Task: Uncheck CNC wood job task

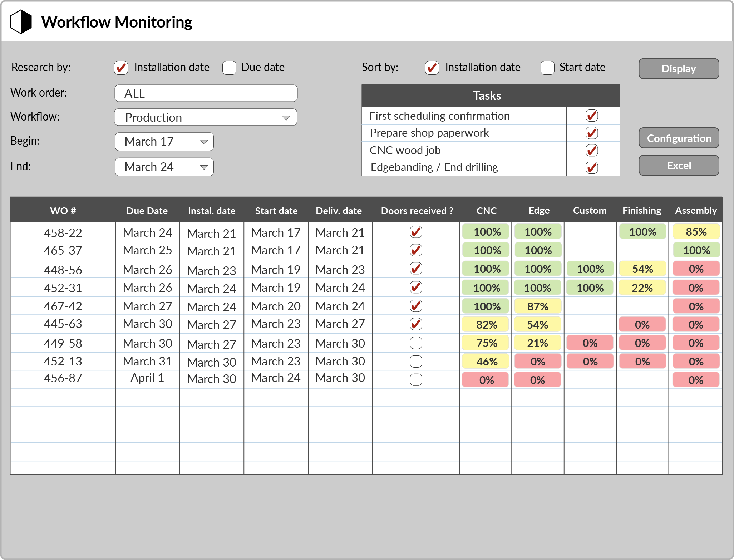Action: pos(592,151)
